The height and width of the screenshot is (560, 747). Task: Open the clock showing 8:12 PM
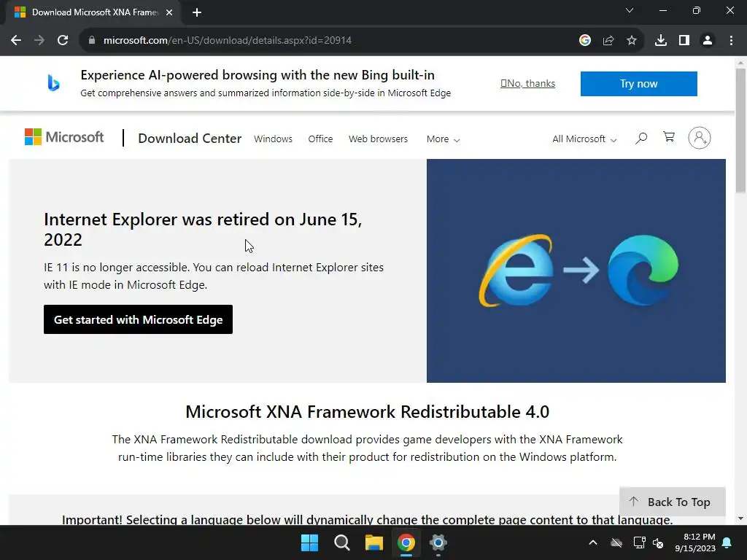tap(695, 542)
